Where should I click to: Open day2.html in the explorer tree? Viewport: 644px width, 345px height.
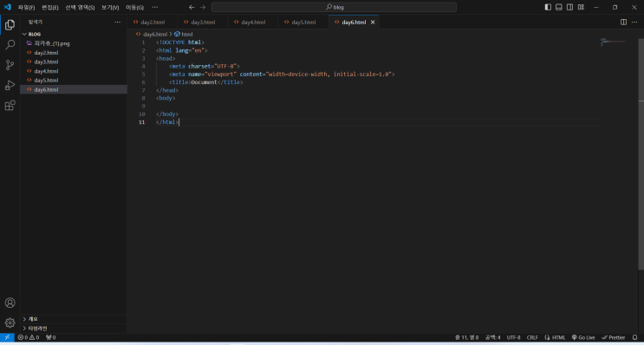click(74, 53)
